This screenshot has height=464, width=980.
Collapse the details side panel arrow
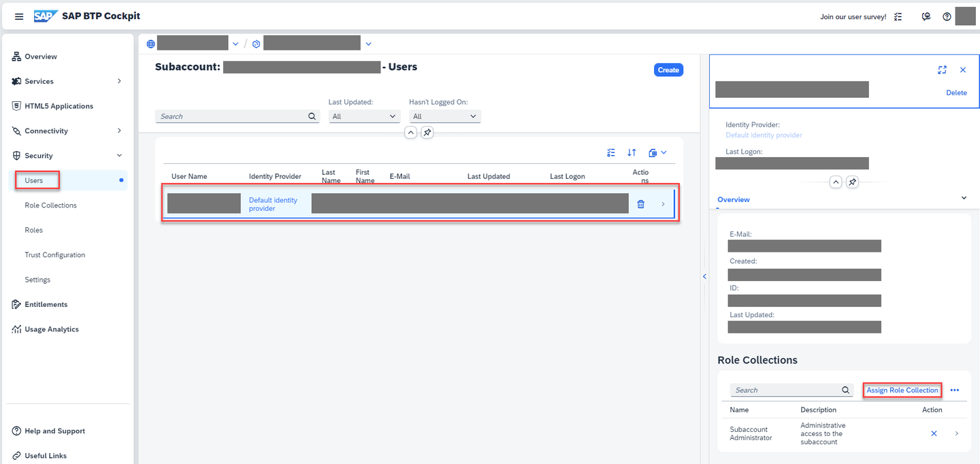pos(704,276)
